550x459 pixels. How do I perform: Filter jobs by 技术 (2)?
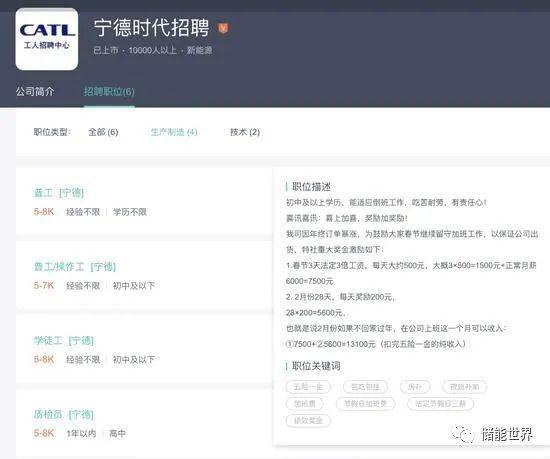point(245,132)
